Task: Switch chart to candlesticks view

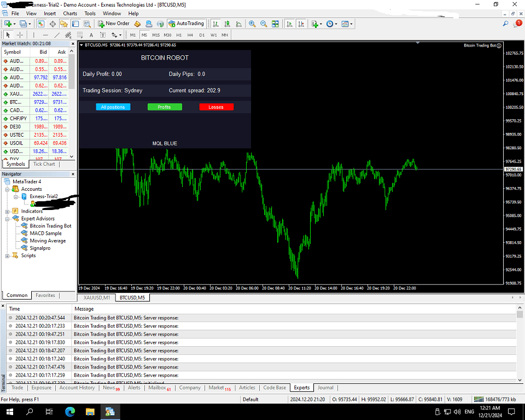Action: (227, 24)
